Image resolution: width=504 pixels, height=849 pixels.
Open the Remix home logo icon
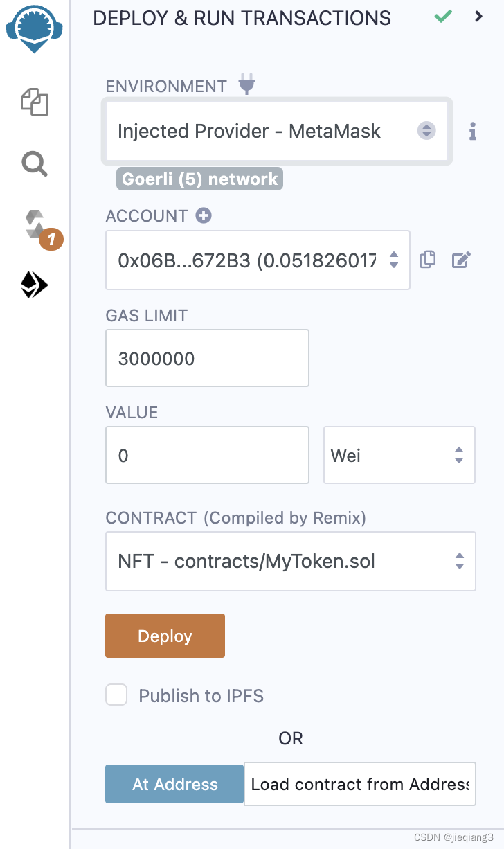pos(35,29)
